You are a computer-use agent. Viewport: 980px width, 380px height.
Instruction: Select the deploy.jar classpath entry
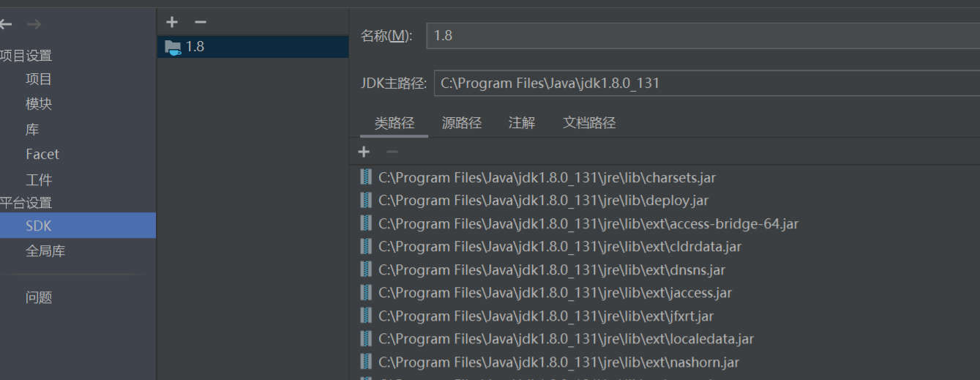543,201
